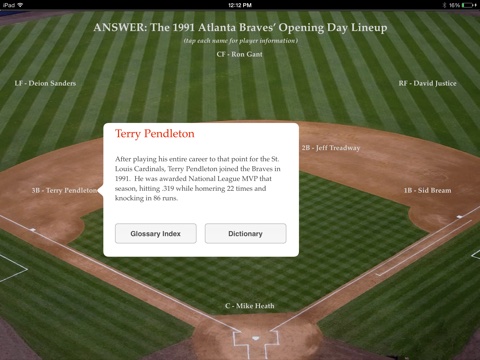480x360 pixels.
Task: Tap LF - Deion Sanders player name
Action: click(45, 83)
